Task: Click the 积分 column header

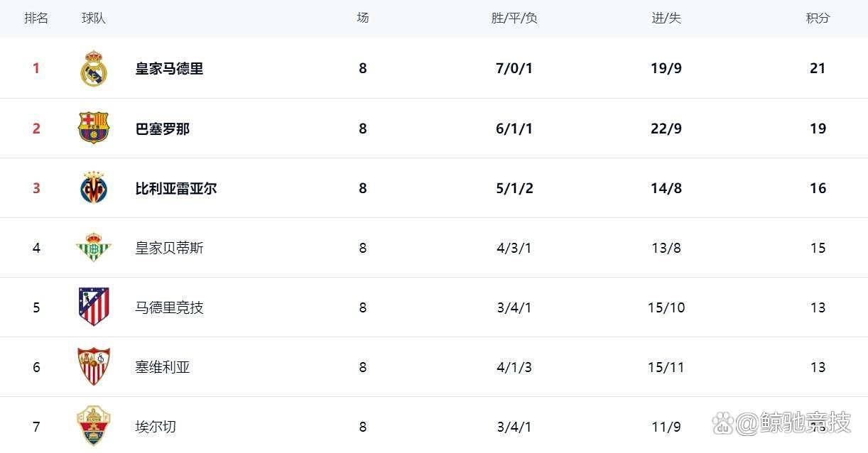Action: 818,18
